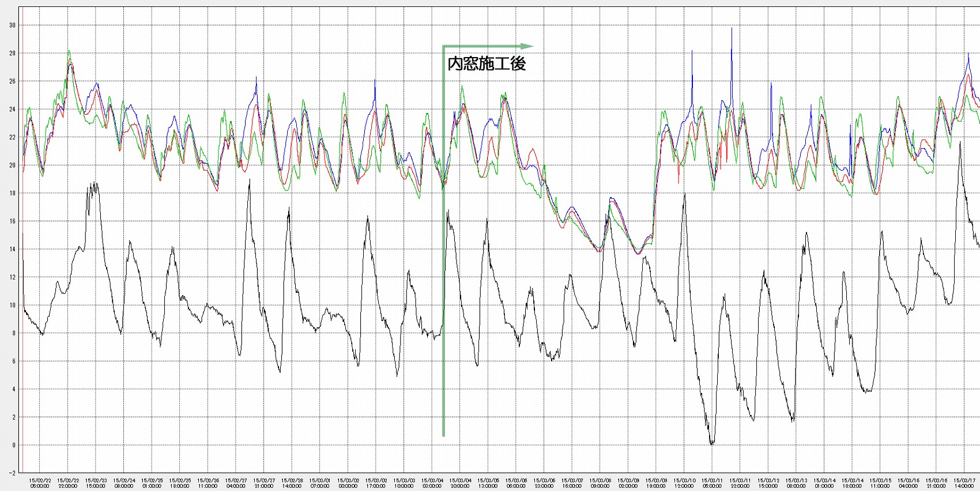
Task: Click the 10 value on y-axis
Action: pyautogui.click(x=12, y=305)
